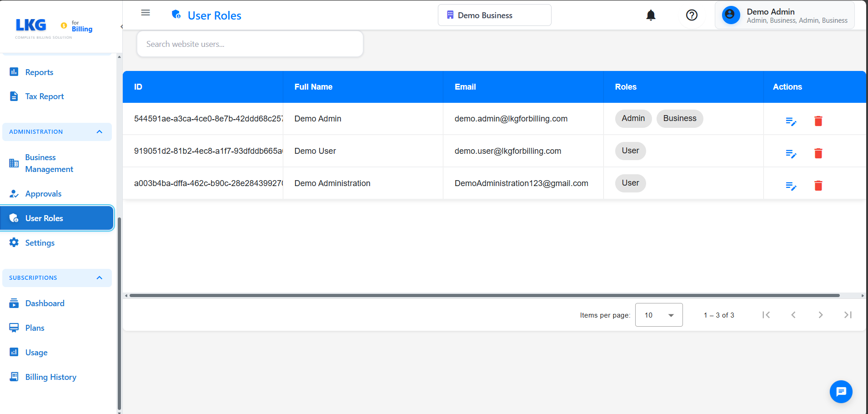This screenshot has width=868, height=414.
Task: Switch to the Approvals section
Action: pos(43,193)
